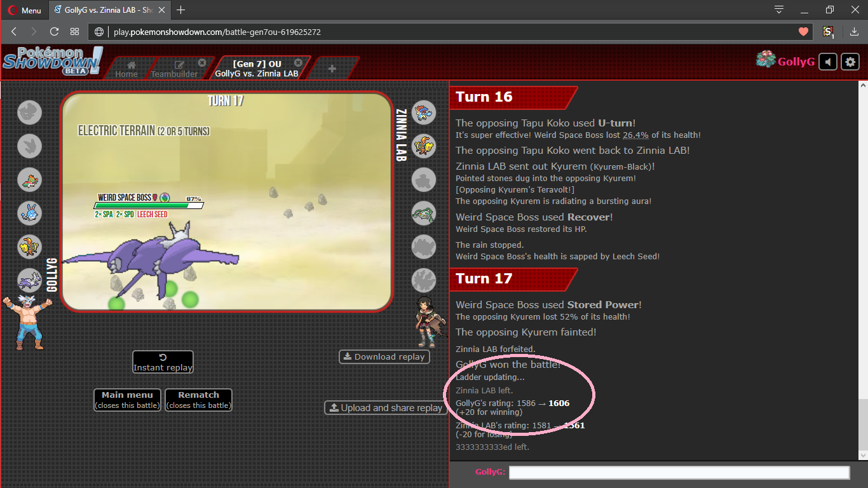868x488 pixels.
Task: Select GollyG's Azumarill team icon
Action: (x=30, y=213)
